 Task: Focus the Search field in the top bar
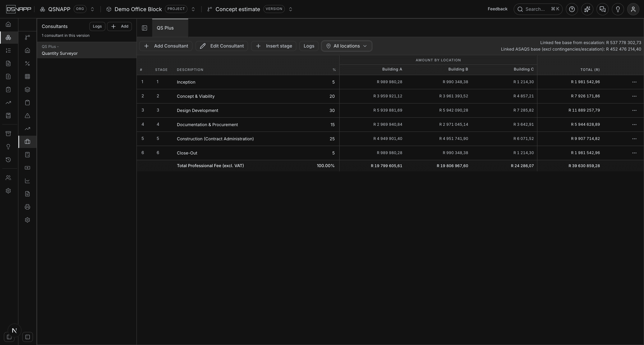click(x=538, y=9)
